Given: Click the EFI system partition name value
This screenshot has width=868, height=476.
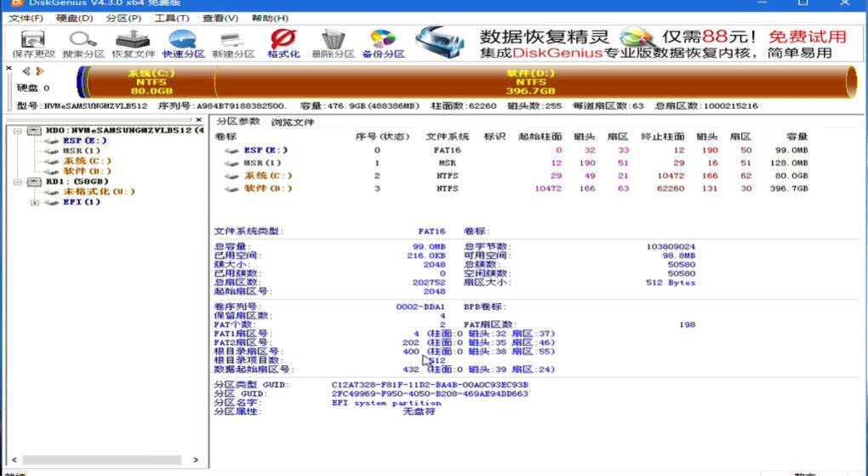Looking at the screenshot, I should tap(386, 403).
